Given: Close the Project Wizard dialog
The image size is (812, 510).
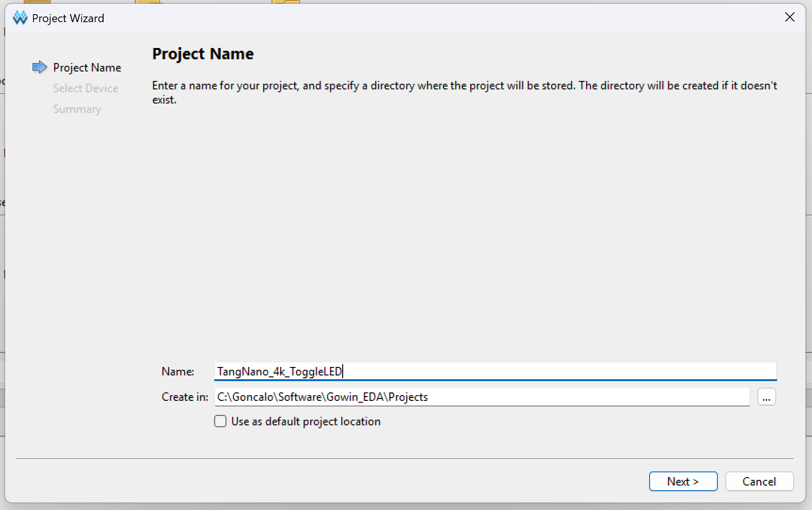Looking at the screenshot, I should tap(790, 17).
